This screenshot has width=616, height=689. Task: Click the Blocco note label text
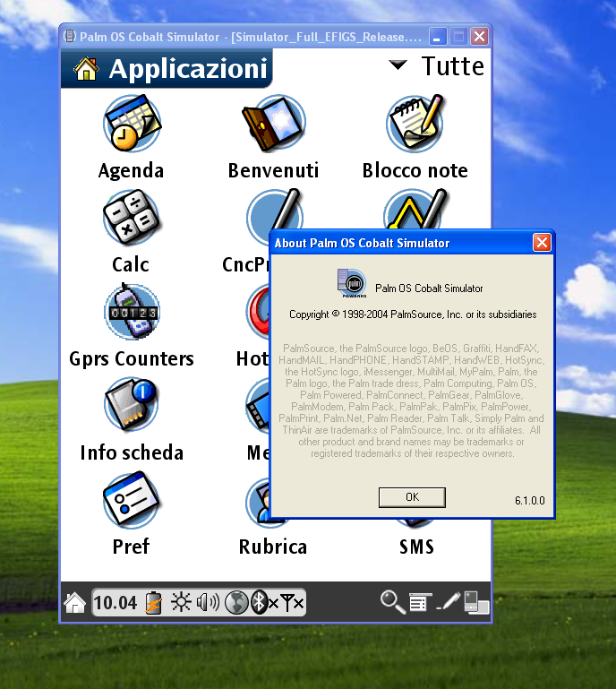[415, 170]
